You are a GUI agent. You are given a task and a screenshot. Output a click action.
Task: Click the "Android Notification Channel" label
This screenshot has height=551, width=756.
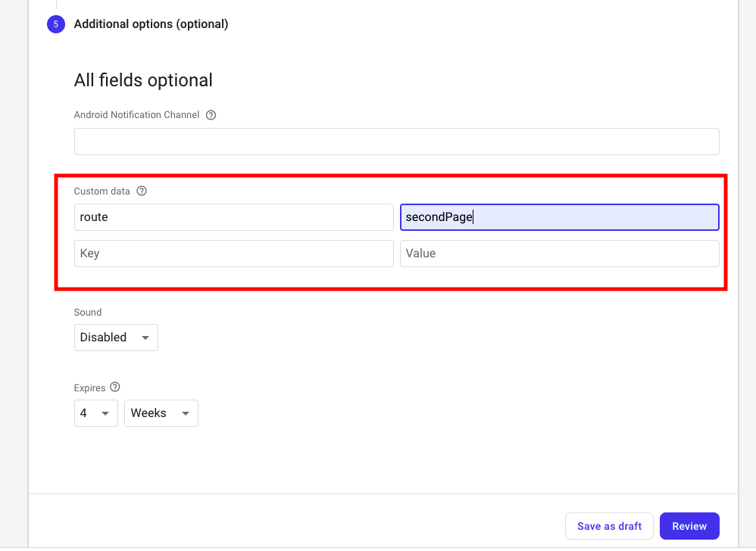136,115
